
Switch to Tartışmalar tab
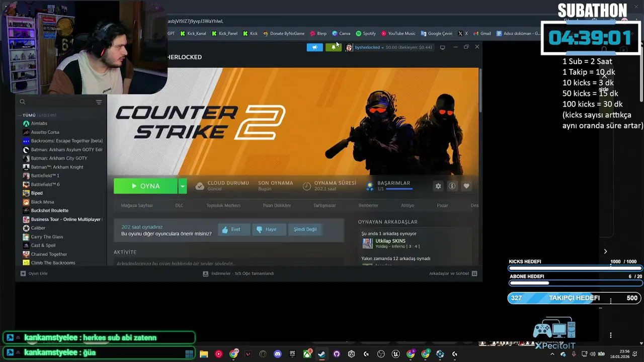(x=325, y=205)
